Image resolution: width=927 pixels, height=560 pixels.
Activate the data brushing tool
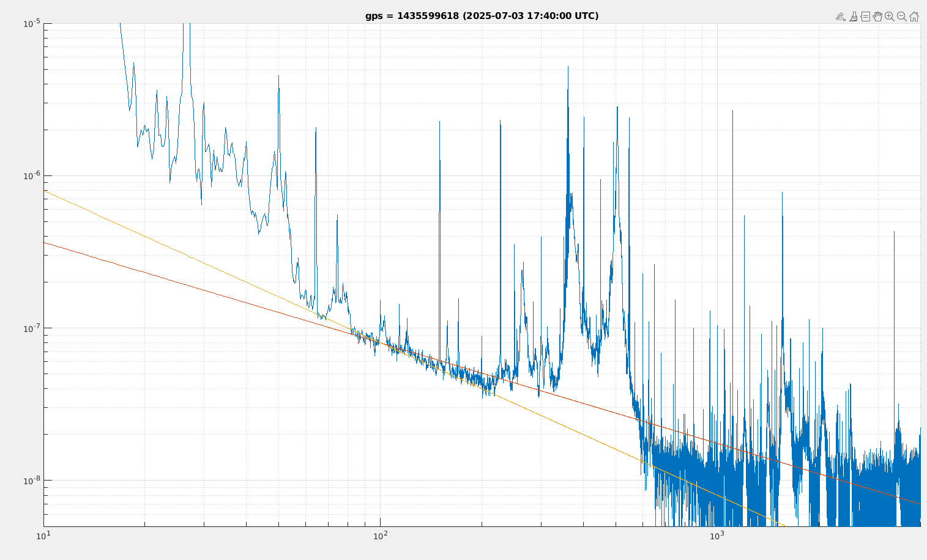click(853, 17)
